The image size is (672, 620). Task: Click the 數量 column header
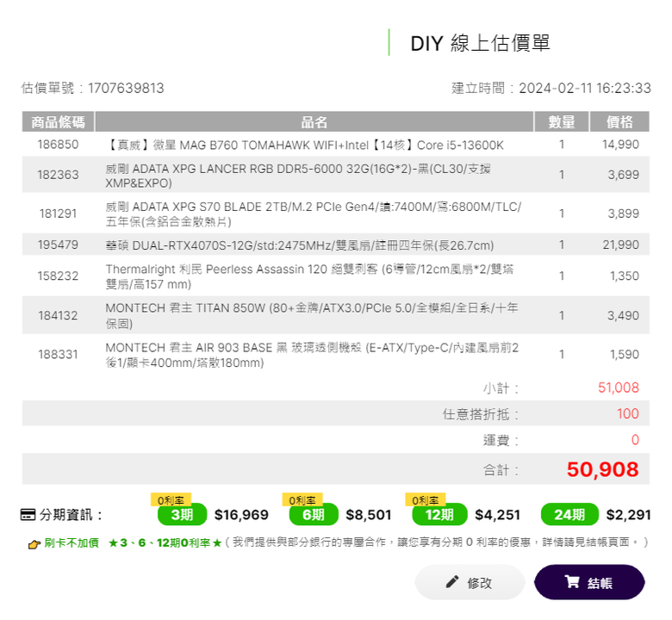(x=562, y=122)
